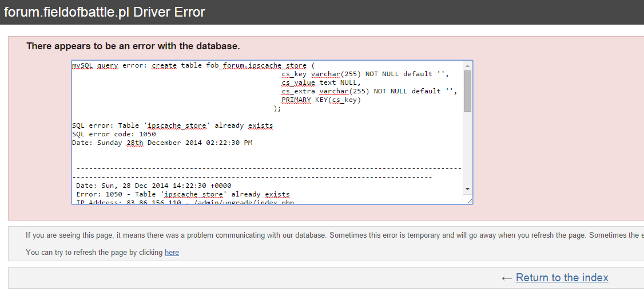
Task: Click the 'PRIMARY KEY(cs_key)' line
Action: tap(321, 100)
